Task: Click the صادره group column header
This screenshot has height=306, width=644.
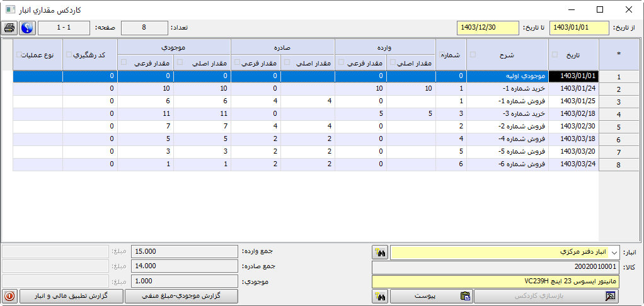Action: pyautogui.click(x=282, y=47)
